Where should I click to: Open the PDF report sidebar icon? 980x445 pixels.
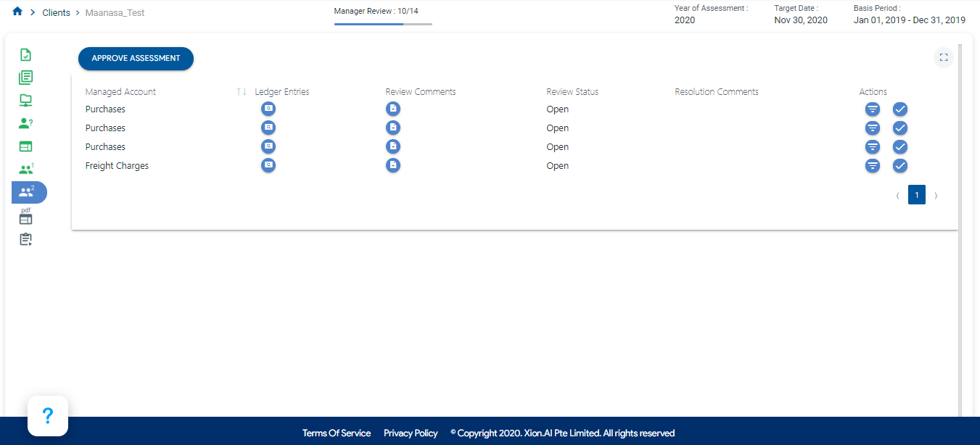[x=26, y=216]
